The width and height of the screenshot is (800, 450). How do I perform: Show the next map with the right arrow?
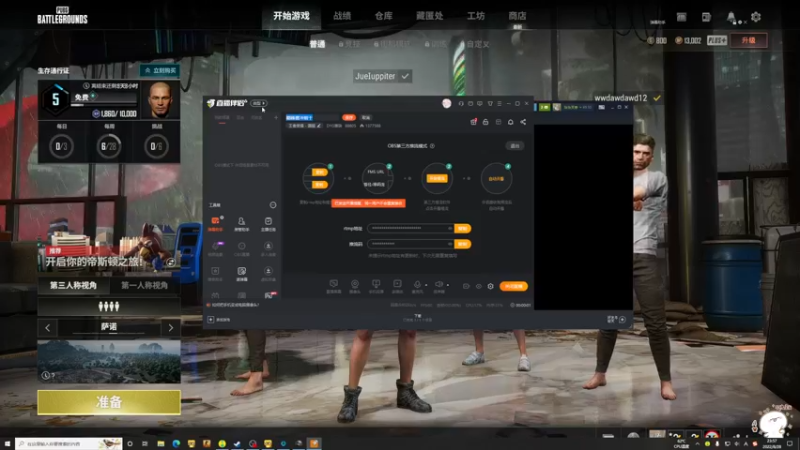coord(170,328)
